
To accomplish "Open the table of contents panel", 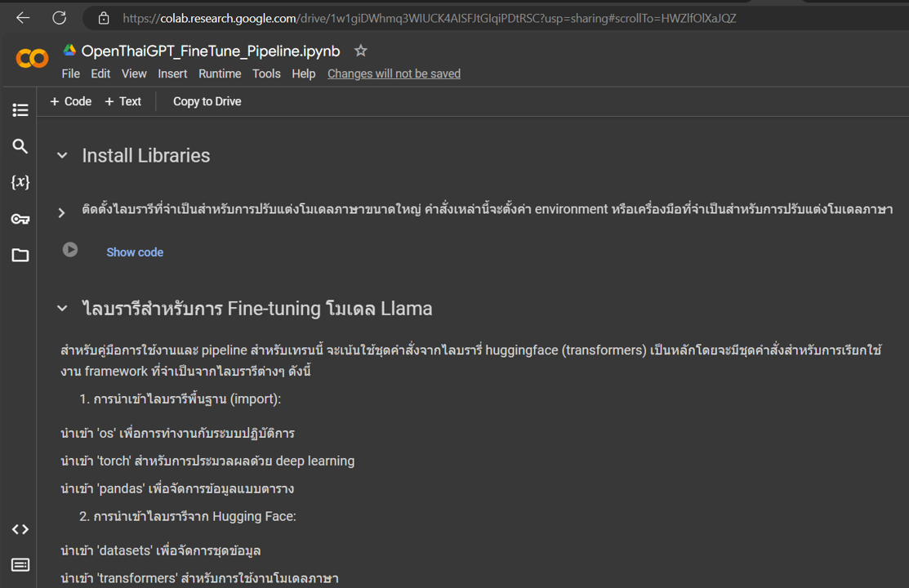I will (x=20, y=109).
